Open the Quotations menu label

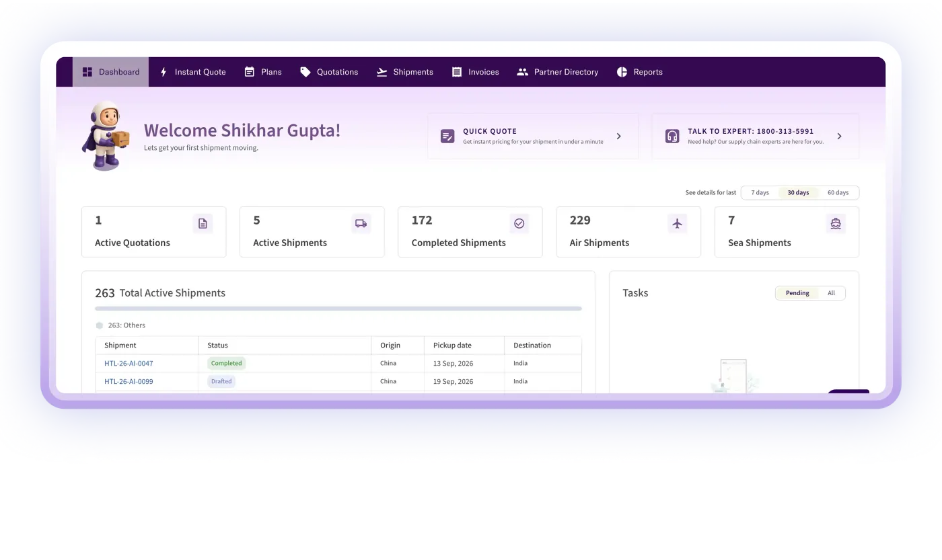(337, 72)
